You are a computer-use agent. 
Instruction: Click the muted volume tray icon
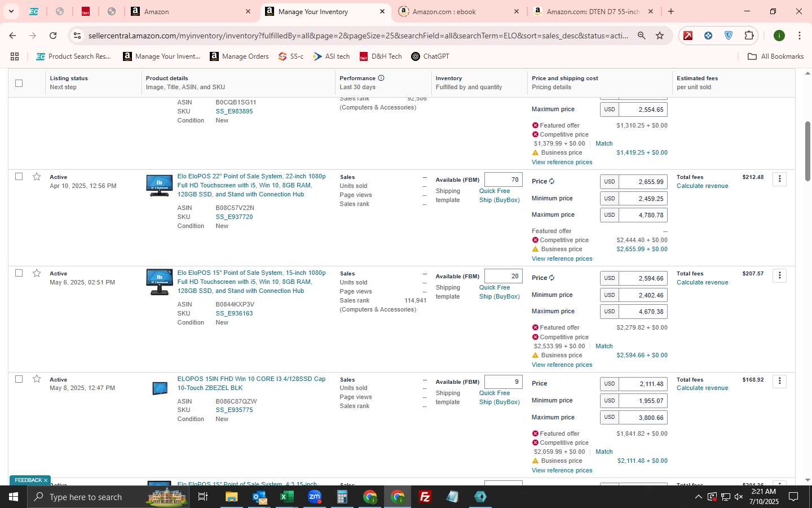pos(739,497)
